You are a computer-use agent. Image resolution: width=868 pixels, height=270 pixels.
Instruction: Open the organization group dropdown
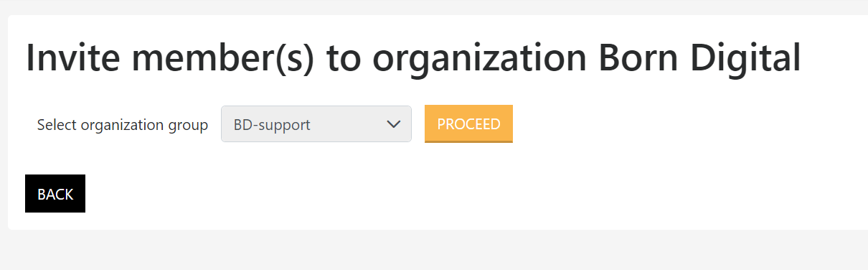tap(316, 124)
